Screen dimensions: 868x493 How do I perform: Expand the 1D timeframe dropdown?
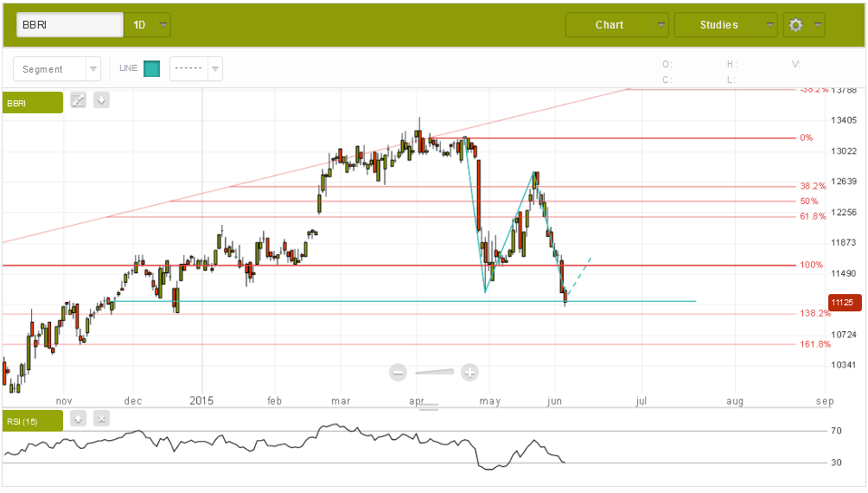coord(148,25)
